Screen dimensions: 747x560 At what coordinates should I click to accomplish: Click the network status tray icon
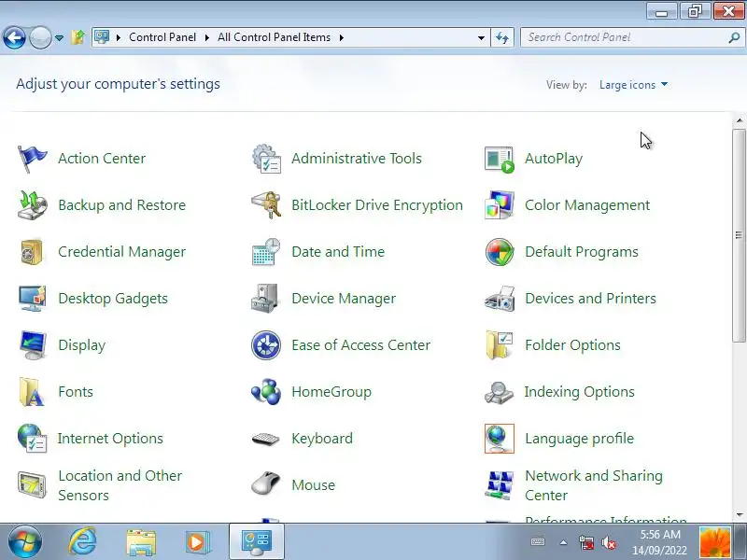pos(586,542)
